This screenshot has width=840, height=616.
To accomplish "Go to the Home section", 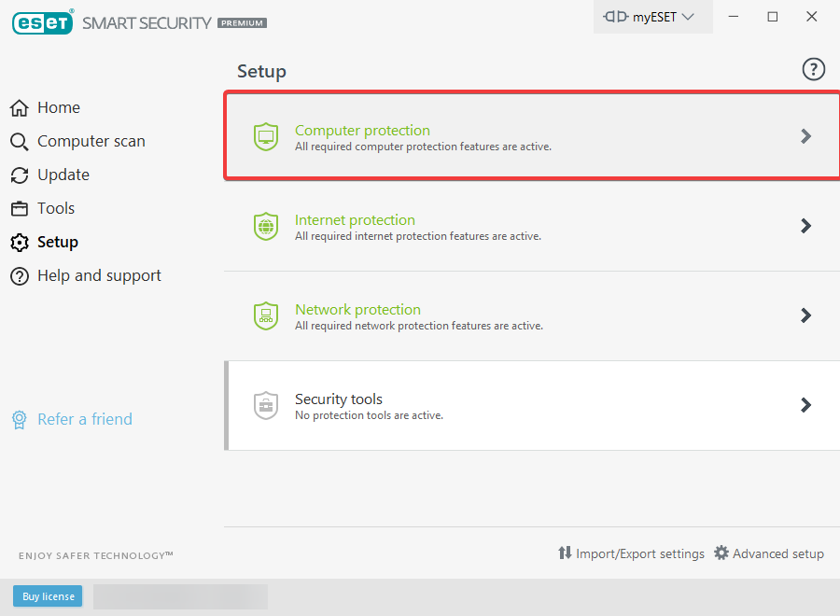I will 58,108.
